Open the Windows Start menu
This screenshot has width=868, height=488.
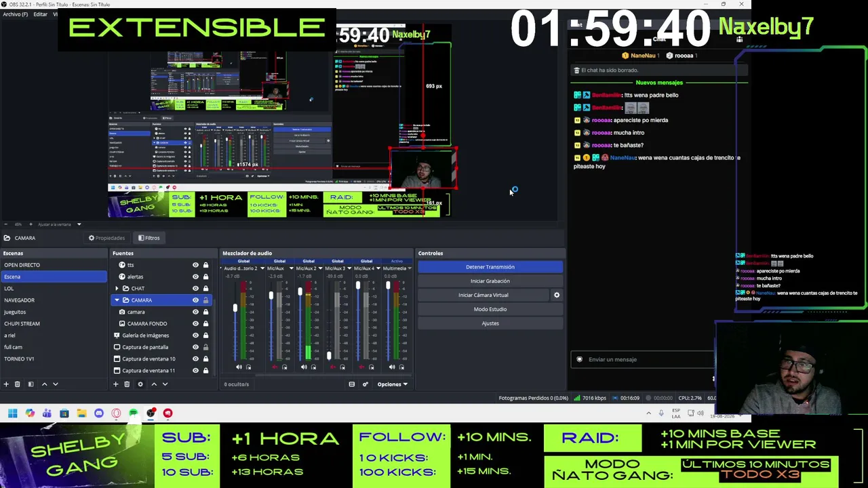pos(12,413)
